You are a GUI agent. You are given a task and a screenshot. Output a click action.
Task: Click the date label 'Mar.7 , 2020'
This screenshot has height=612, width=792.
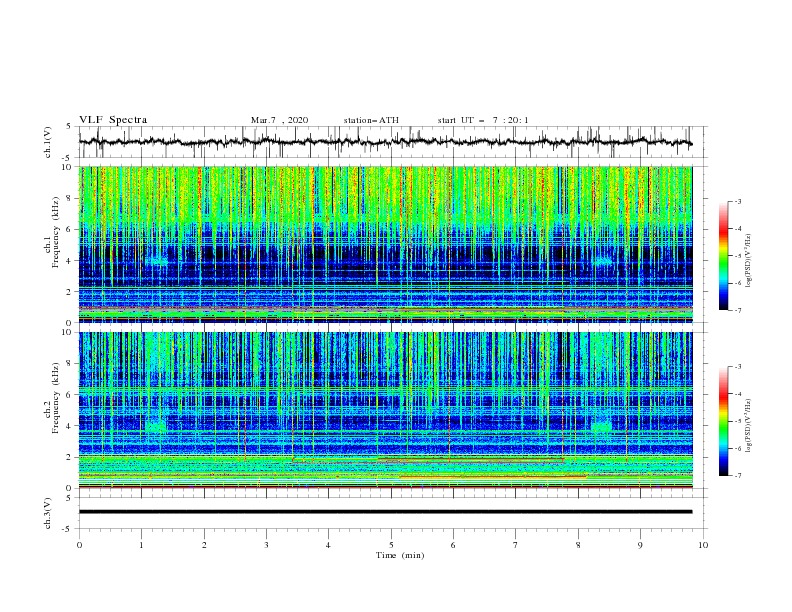click(279, 120)
